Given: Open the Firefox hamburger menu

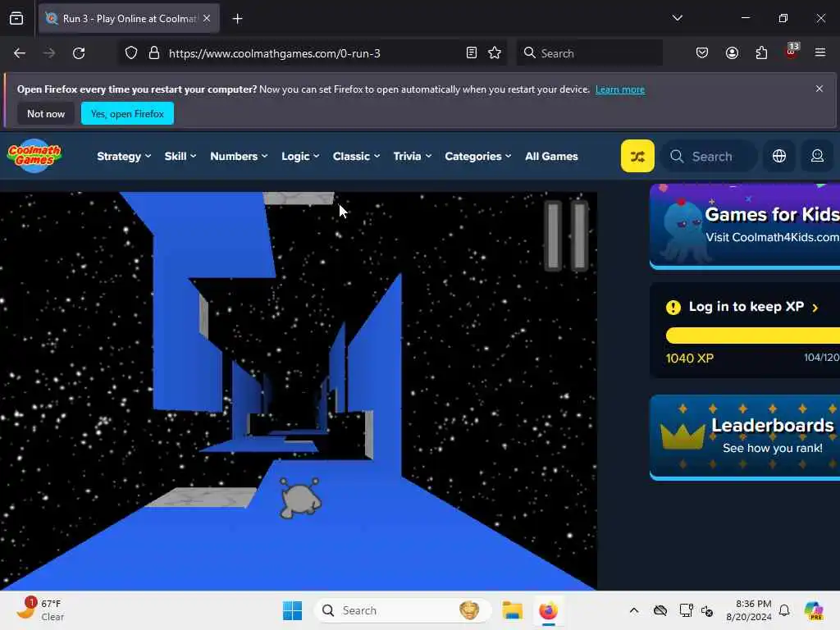Looking at the screenshot, I should click(819, 52).
